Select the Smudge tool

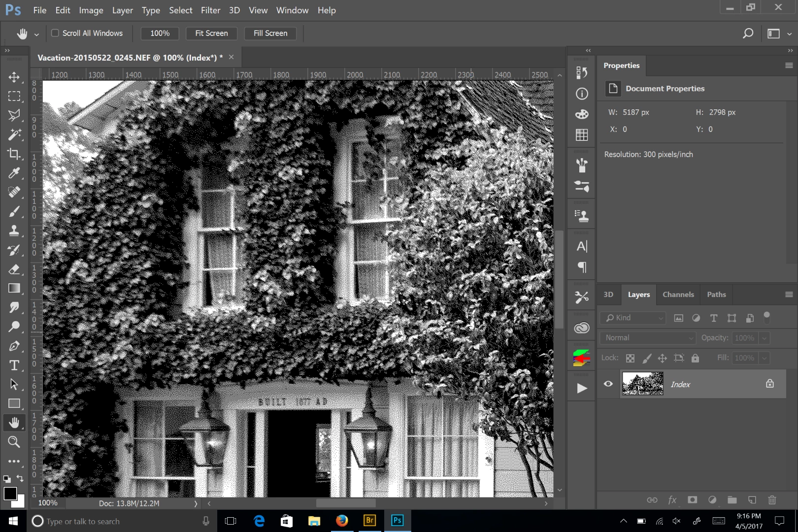pos(14,307)
